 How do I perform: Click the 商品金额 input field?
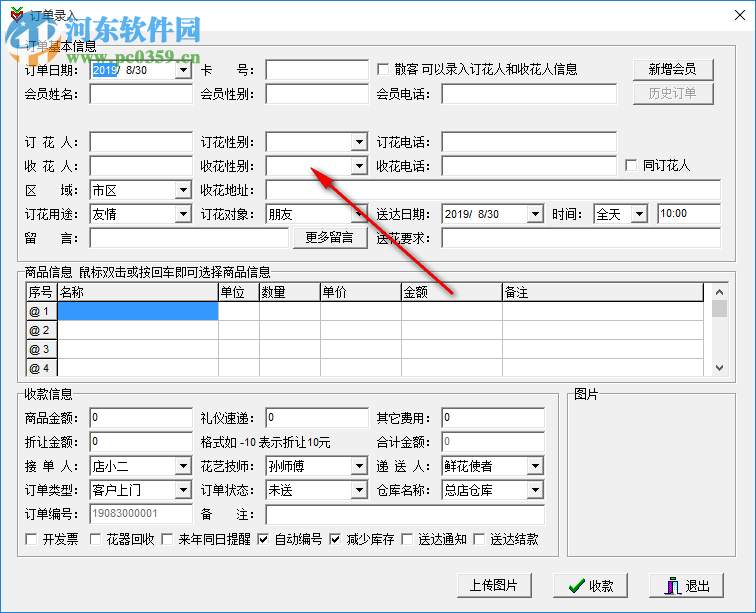click(141, 418)
